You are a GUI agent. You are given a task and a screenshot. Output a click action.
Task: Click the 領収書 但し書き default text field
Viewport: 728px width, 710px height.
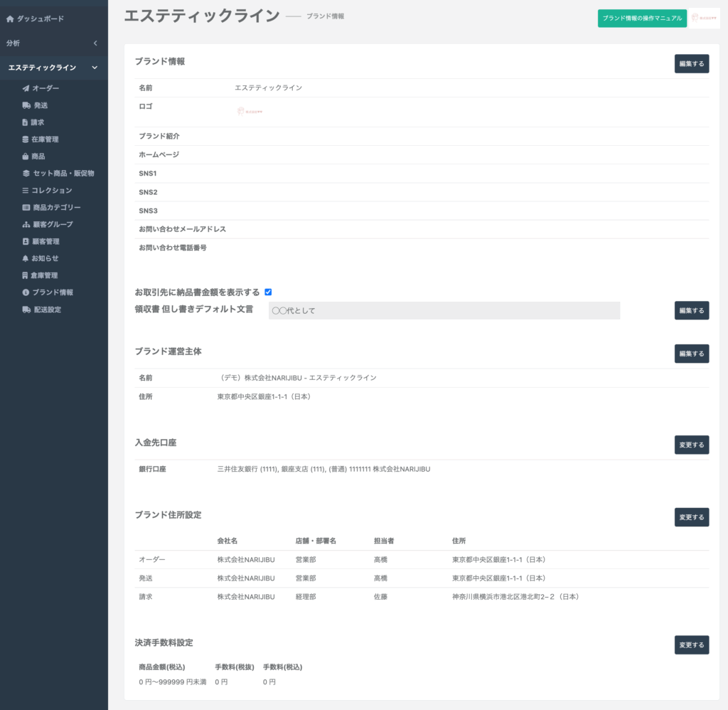444,310
